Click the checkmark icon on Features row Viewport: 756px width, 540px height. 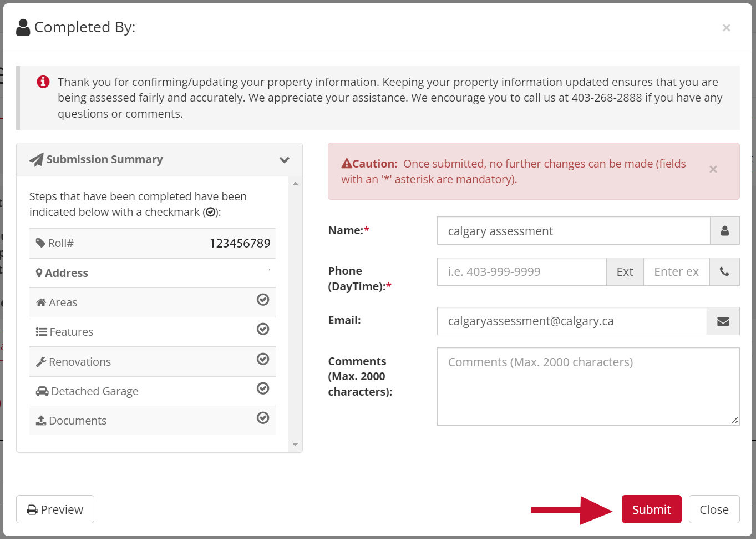click(x=263, y=329)
